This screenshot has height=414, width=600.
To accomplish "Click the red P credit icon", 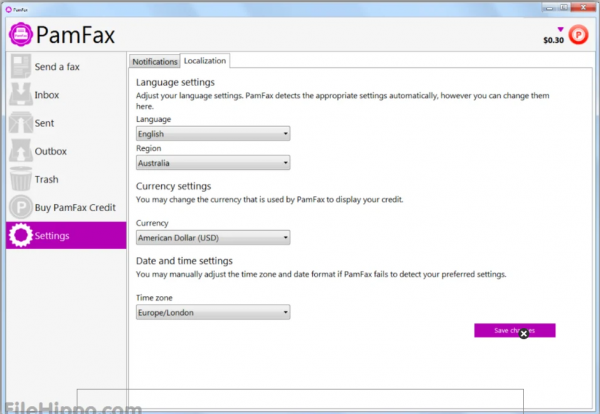I will [x=578, y=35].
